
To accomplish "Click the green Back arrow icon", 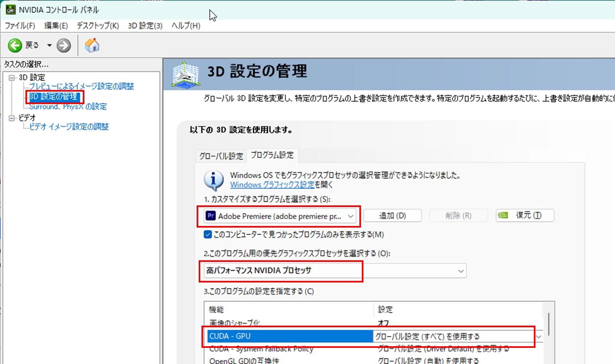I will coord(15,45).
